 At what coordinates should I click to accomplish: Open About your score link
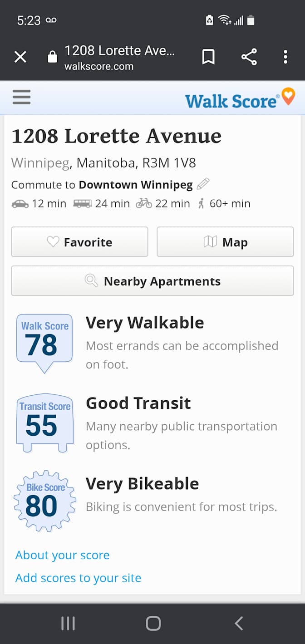pos(63,555)
